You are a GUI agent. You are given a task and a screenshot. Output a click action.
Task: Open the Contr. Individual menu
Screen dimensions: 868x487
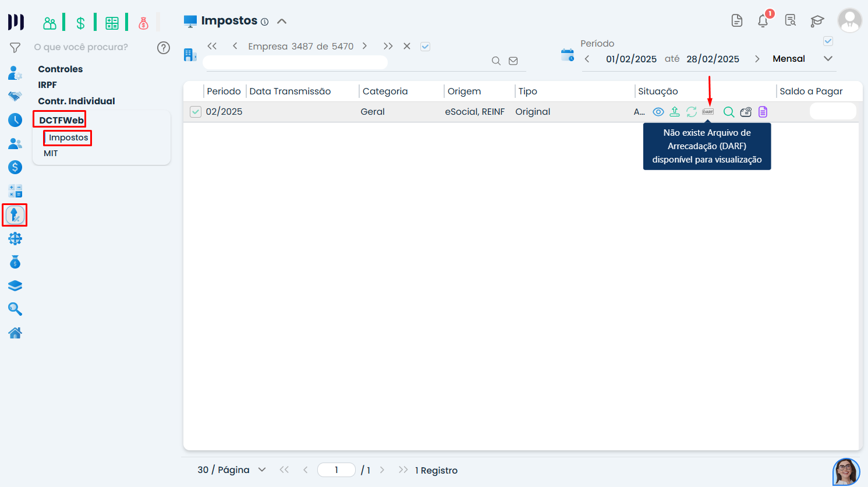tap(76, 101)
